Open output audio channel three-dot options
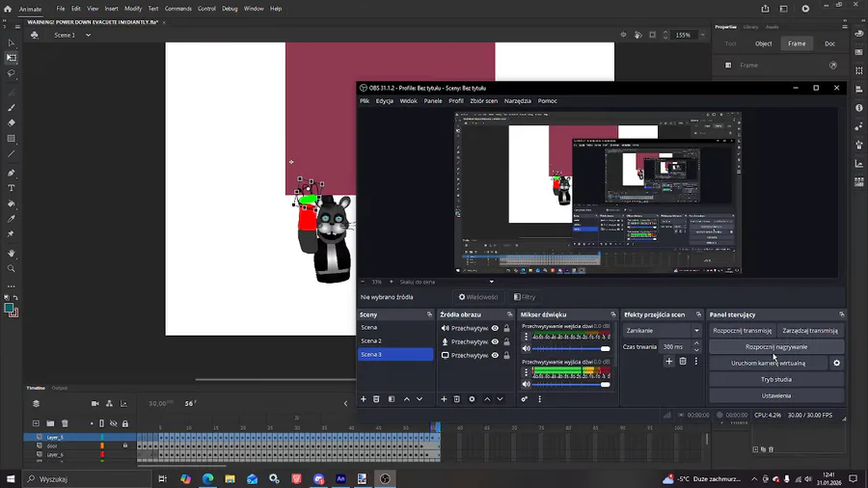The width and height of the screenshot is (868, 488). pos(526,372)
